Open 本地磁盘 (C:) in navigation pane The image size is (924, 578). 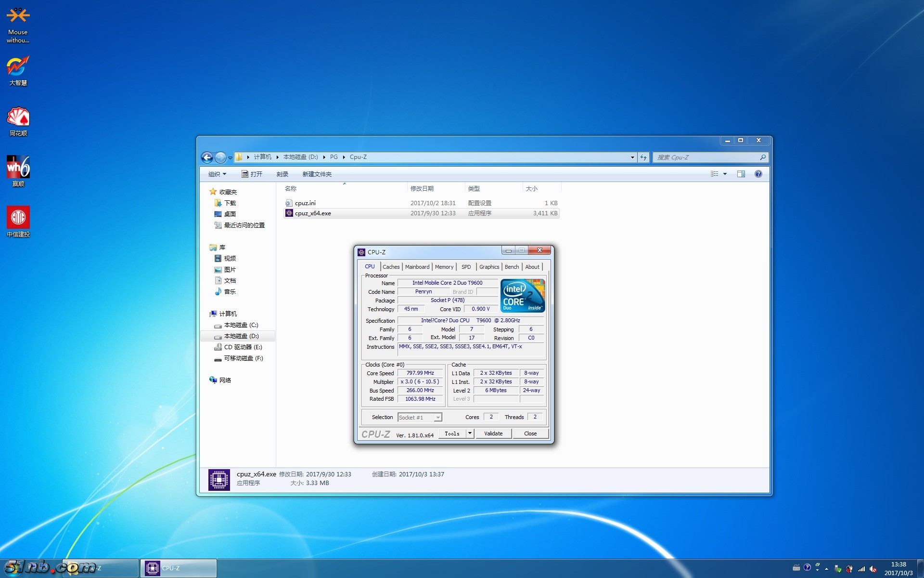click(x=241, y=325)
